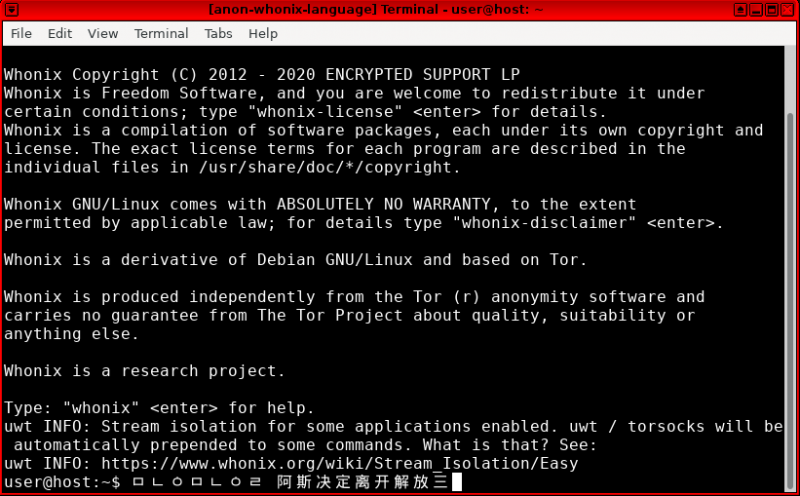The width and height of the screenshot is (800, 496).
Task: Open the Tabs menu
Action: [218, 34]
